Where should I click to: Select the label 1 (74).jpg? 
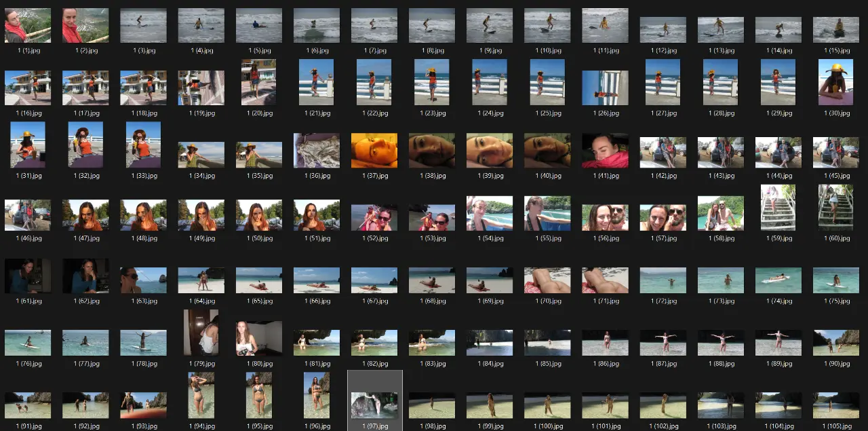coord(778,301)
